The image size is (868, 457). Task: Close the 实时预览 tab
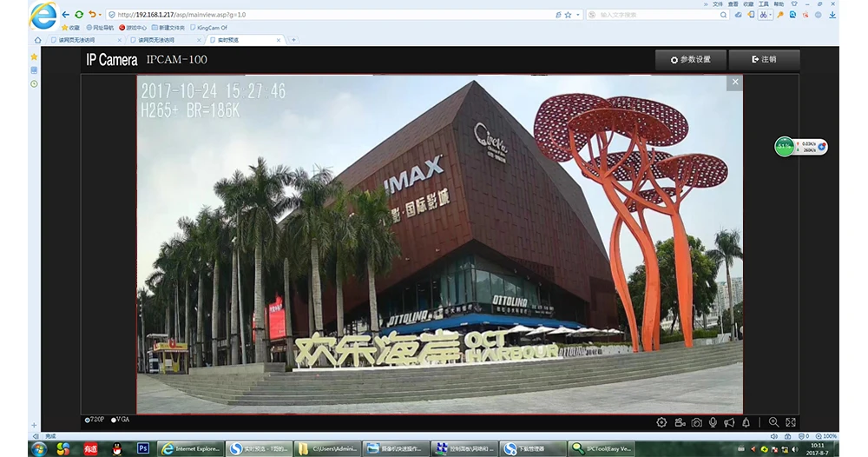pyautogui.click(x=278, y=40)
